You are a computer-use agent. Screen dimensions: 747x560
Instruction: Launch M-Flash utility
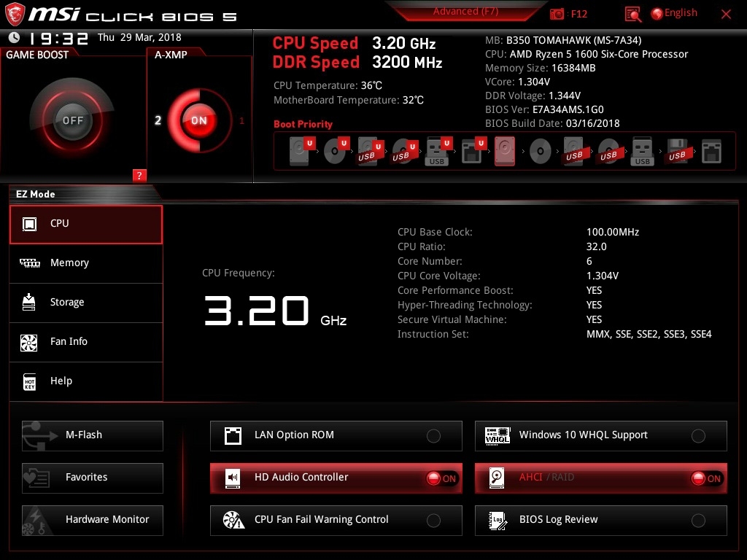[x=93, y=436]
